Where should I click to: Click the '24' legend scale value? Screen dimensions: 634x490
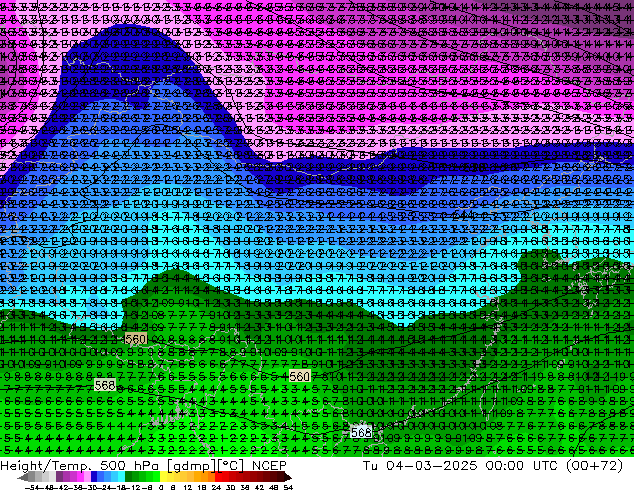tap(216, 487)
